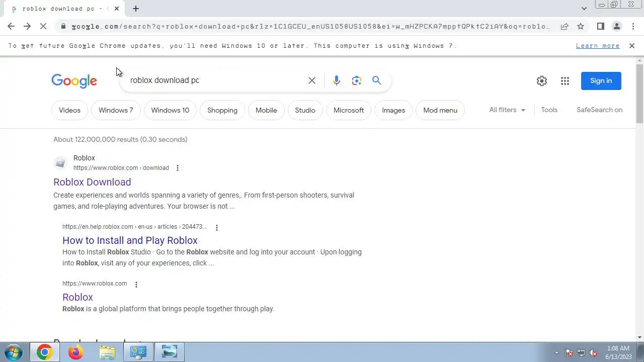
Task: Open Google quick settings gear
Action: coord(542,81)
